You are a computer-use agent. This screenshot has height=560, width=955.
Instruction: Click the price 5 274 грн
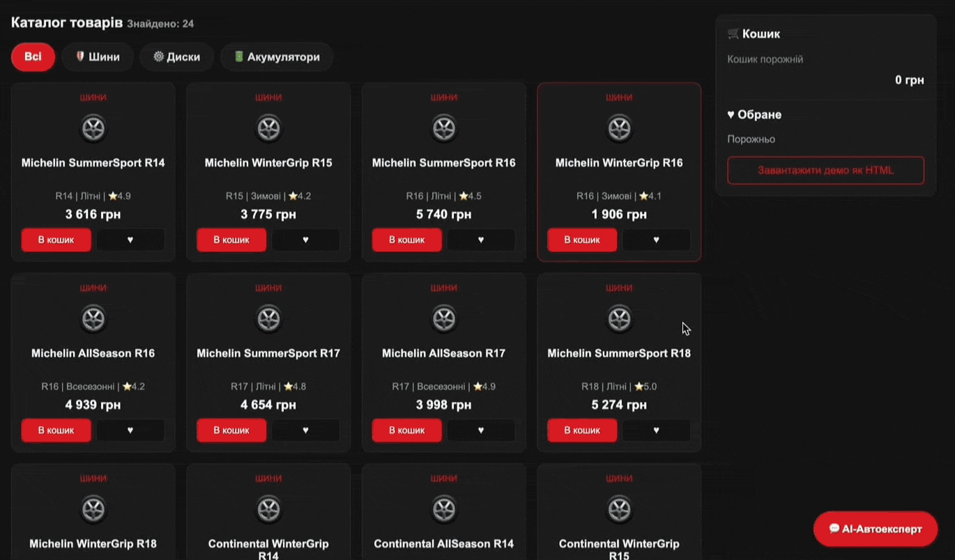(619, 405)
